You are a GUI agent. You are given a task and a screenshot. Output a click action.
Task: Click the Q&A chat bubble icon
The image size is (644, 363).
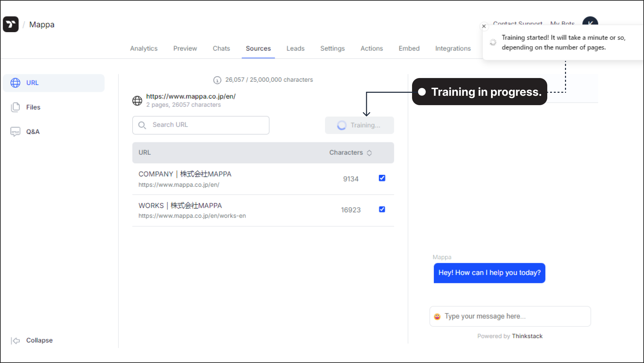[x=15, y=132]
